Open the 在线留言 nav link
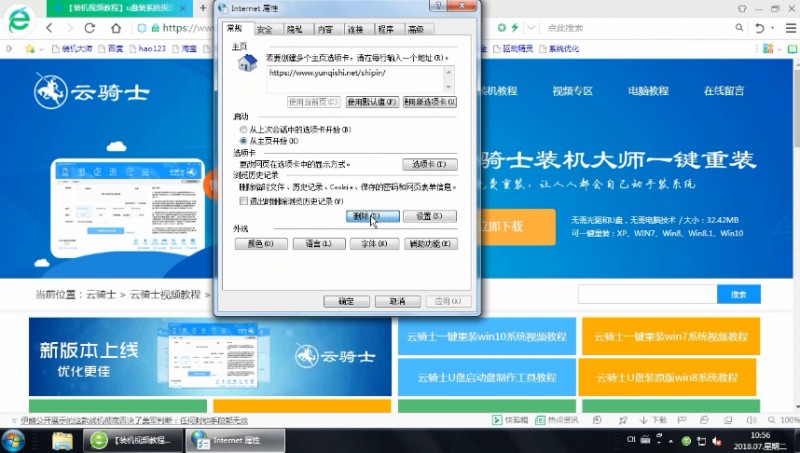This screenshot has height=453, width=800. [724, 91]
